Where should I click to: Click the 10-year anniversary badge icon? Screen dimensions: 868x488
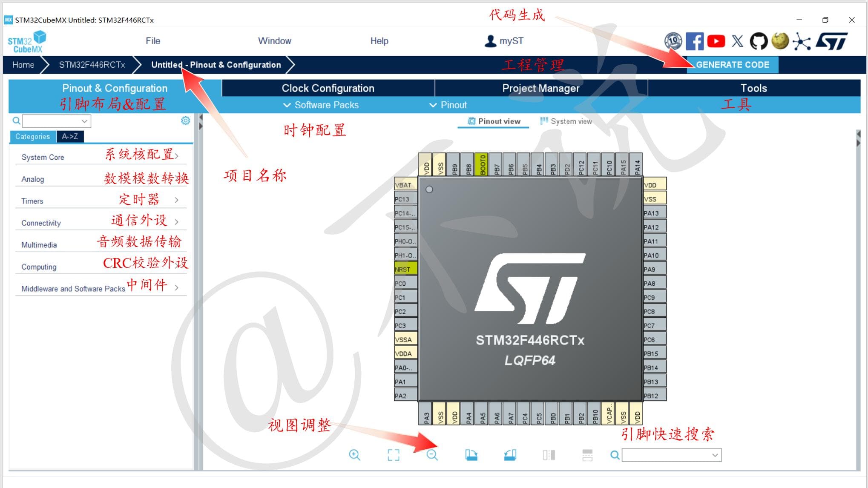673,41
